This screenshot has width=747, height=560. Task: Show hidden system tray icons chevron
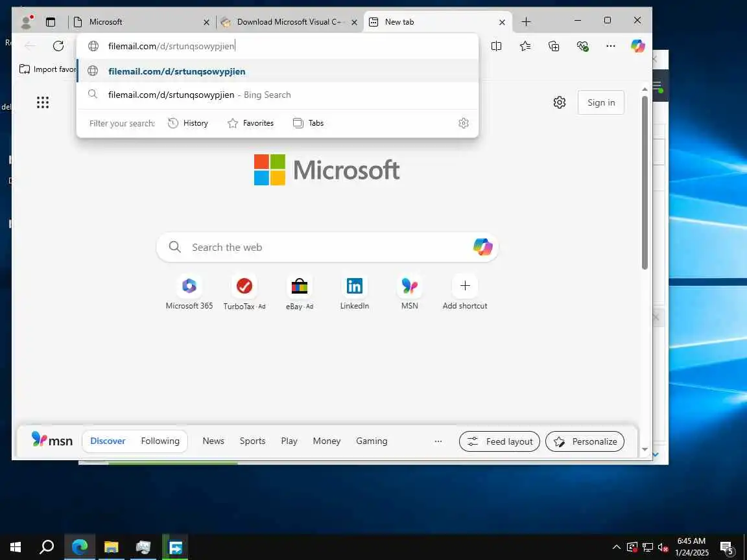[x=616, y=547]
